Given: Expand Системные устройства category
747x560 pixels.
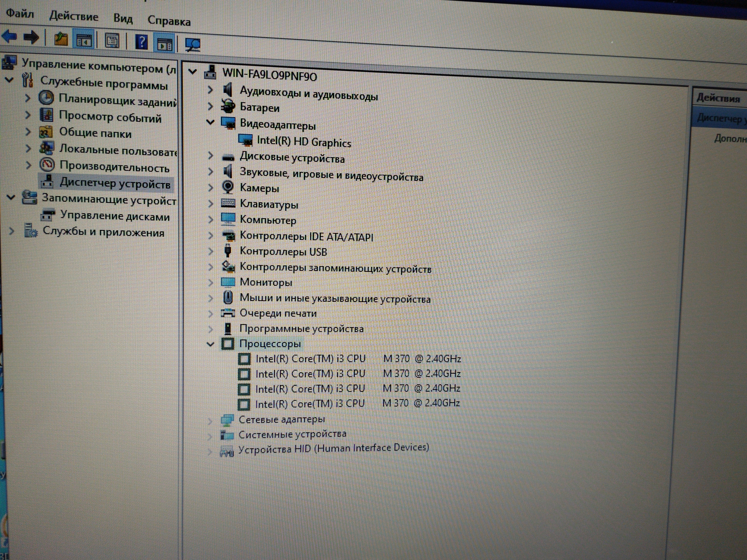Looking at the screenshot, I should [210, 436].
